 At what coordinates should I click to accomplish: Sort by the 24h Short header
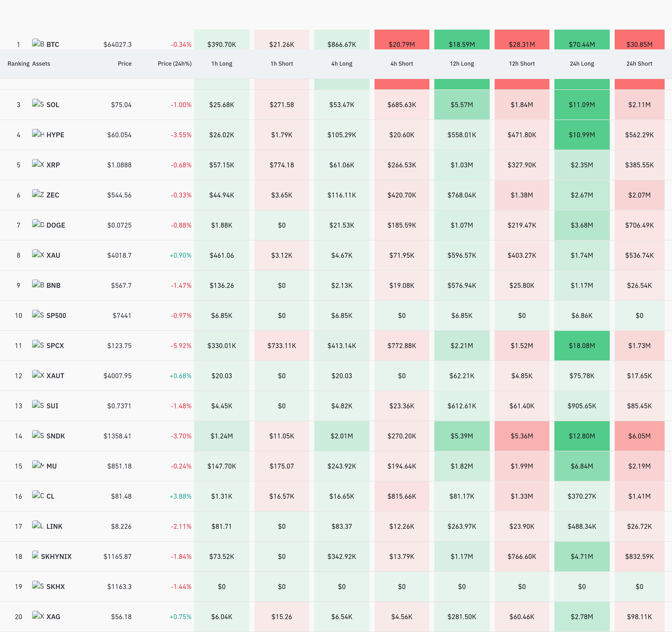(639, 63)
